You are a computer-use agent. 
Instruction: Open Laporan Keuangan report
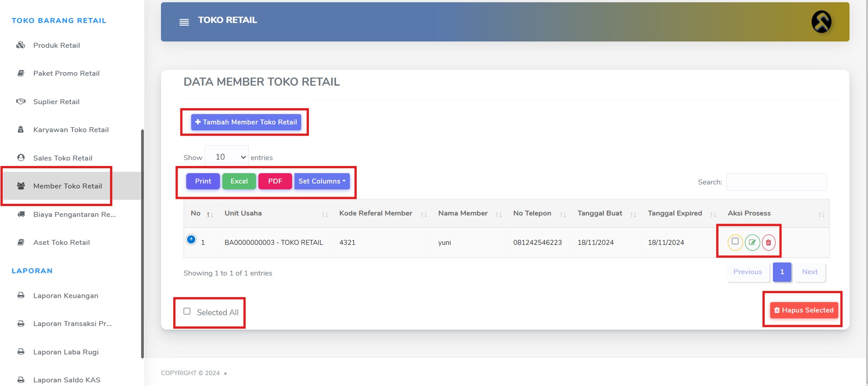(x=66, y=295)
